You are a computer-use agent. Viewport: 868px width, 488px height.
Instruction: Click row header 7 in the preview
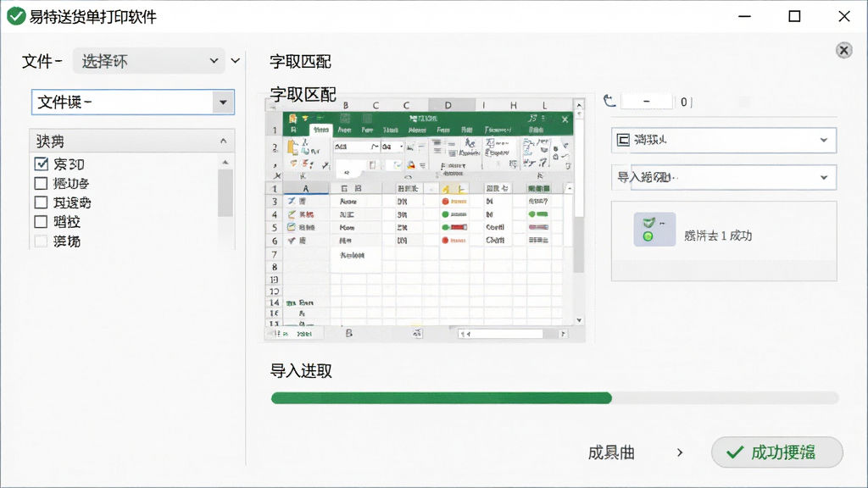point(274,254)
